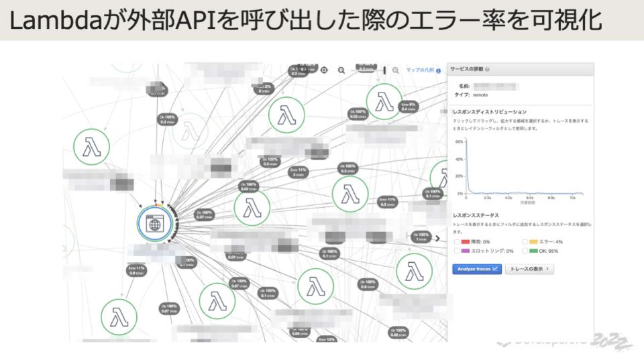
Task: Click the info icon beside マップの凡例
Action: click(439, 70)
